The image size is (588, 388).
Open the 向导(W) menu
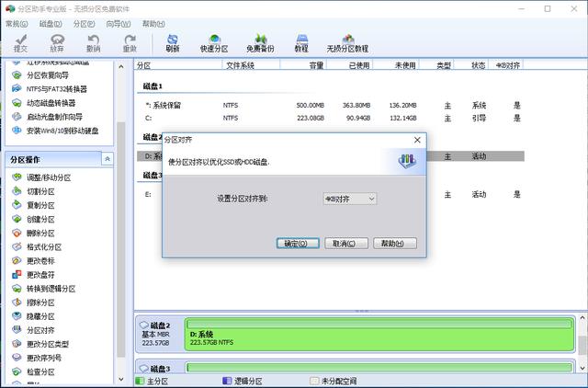[x=119, y=24]
